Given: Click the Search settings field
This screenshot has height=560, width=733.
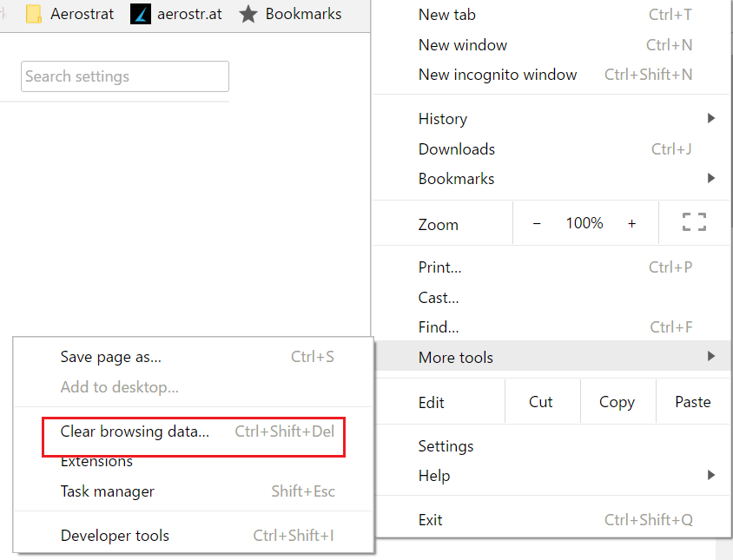Looking at the screenshot, I should [124, 76].
